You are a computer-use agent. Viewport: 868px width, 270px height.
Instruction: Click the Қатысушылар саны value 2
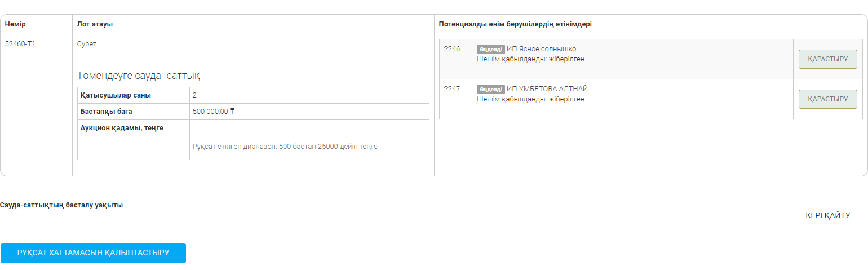point(194,95)
